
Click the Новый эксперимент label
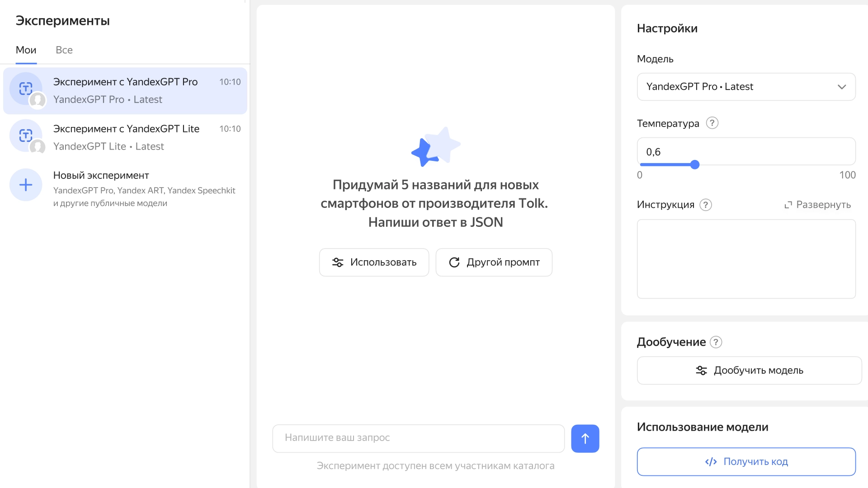coord(101,175)
